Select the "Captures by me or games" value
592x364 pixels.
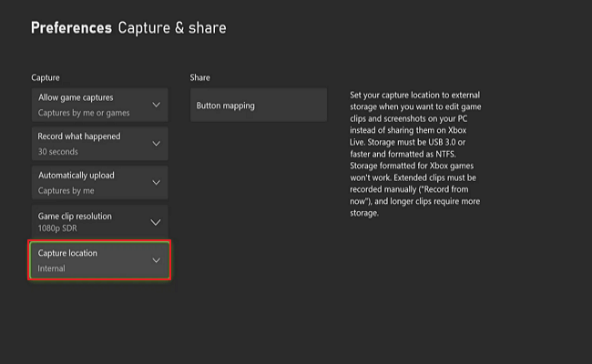[x=84, y=113]
